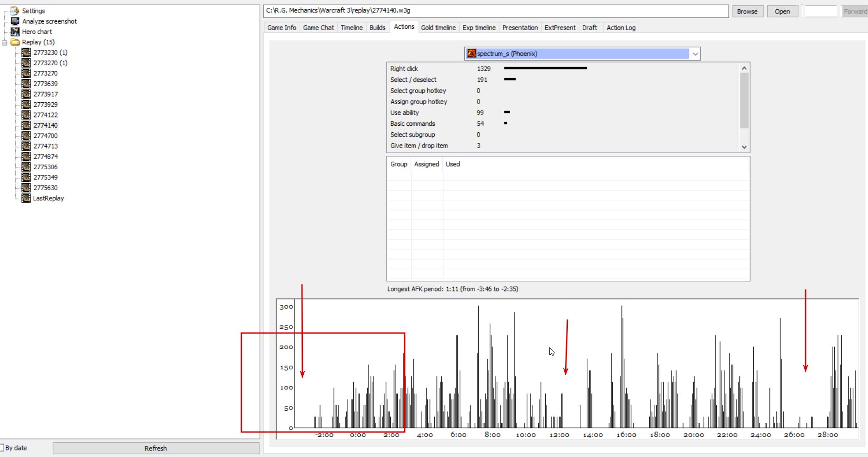Focus the replay file path field
The width and height of the screenshot is (868, 457).
(x=496, y=11)
